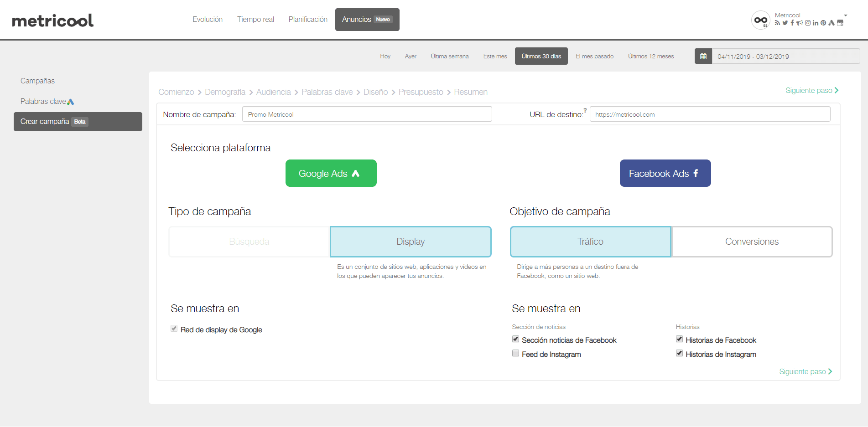Go to Resumen breadcrumb step
Screen dimensions: 868x427
tap(471, 92)
